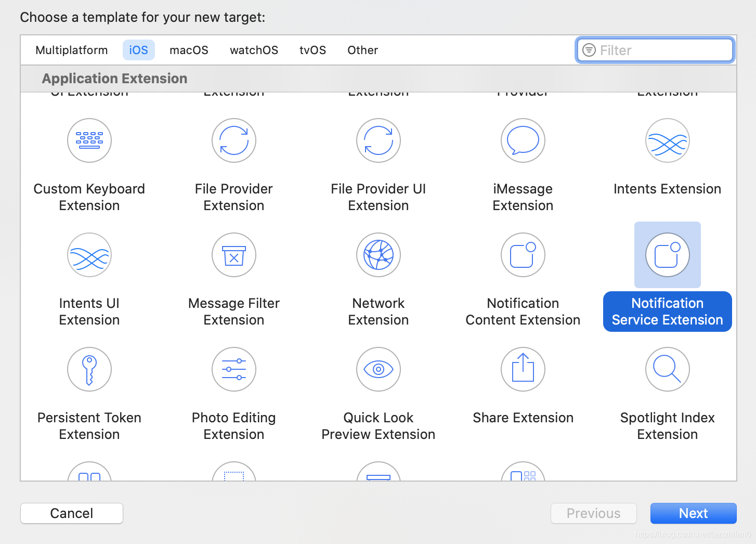Screen dimensions: 756x544
Task: Click the File Provider Extension label
Action: 234,197
